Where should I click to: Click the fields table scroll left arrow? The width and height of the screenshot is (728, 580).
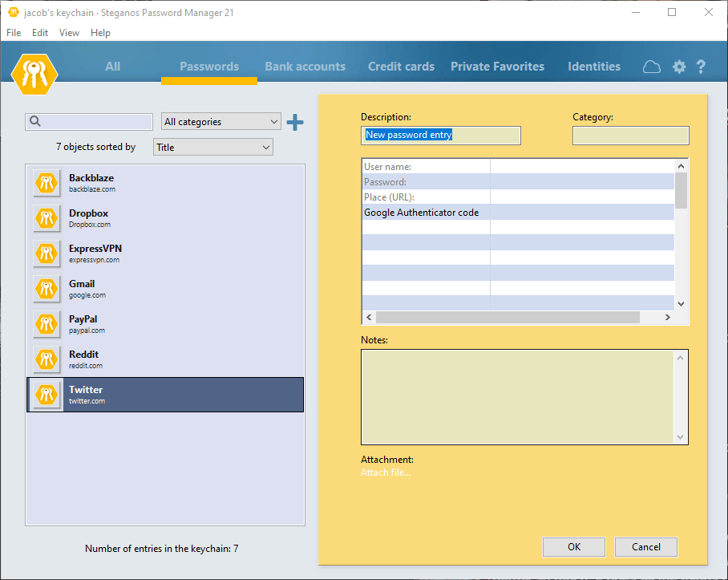tap(369, 317)
